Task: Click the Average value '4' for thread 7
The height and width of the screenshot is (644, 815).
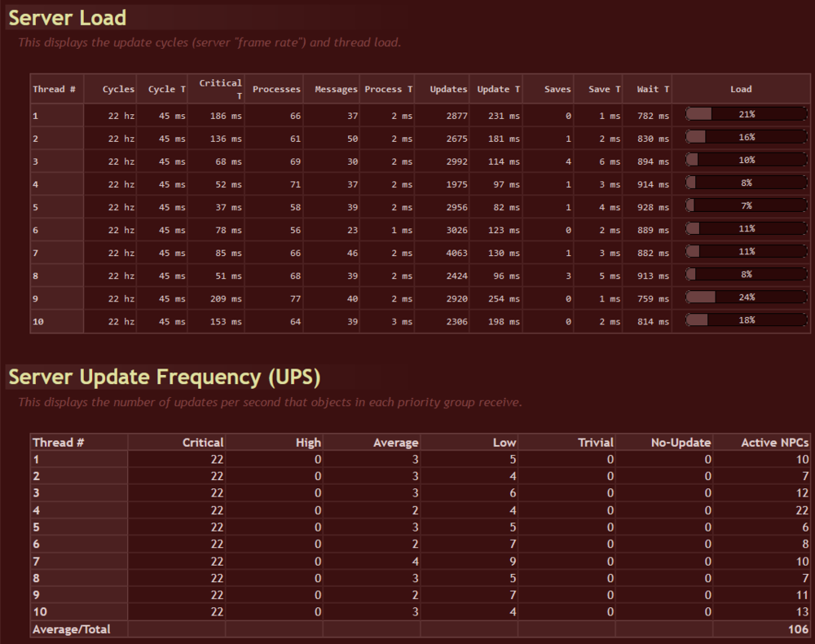Action: coord(415,562)
